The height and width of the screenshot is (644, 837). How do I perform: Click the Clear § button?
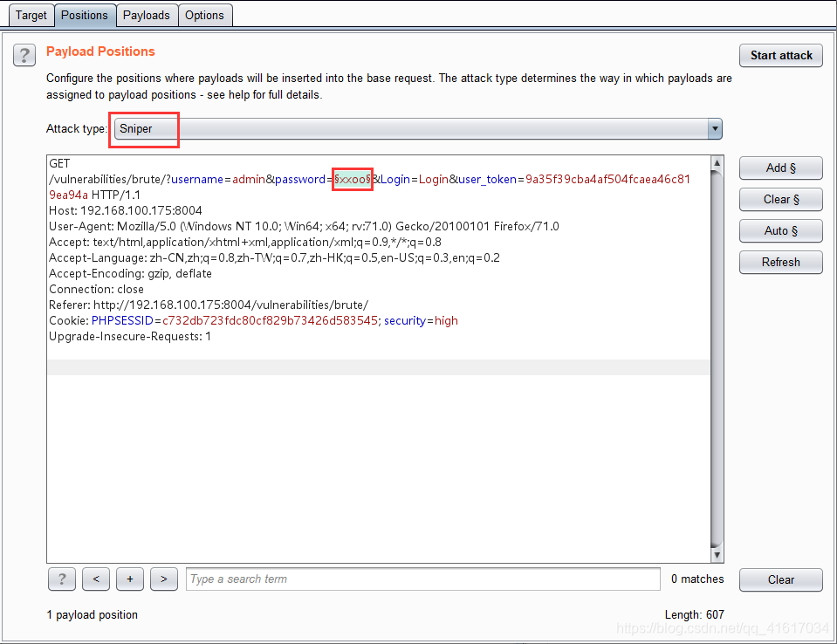781,200
